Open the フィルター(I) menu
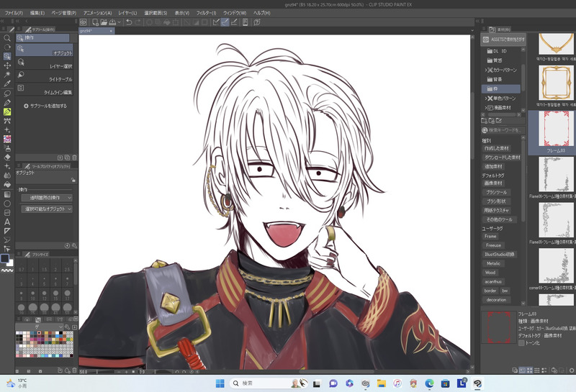 [206, 13]
